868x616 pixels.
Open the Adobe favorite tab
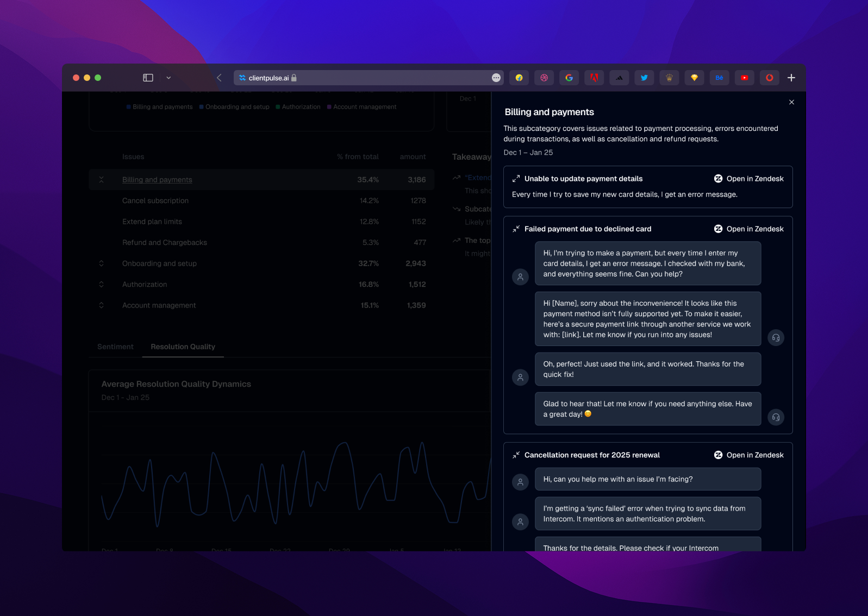594,78
